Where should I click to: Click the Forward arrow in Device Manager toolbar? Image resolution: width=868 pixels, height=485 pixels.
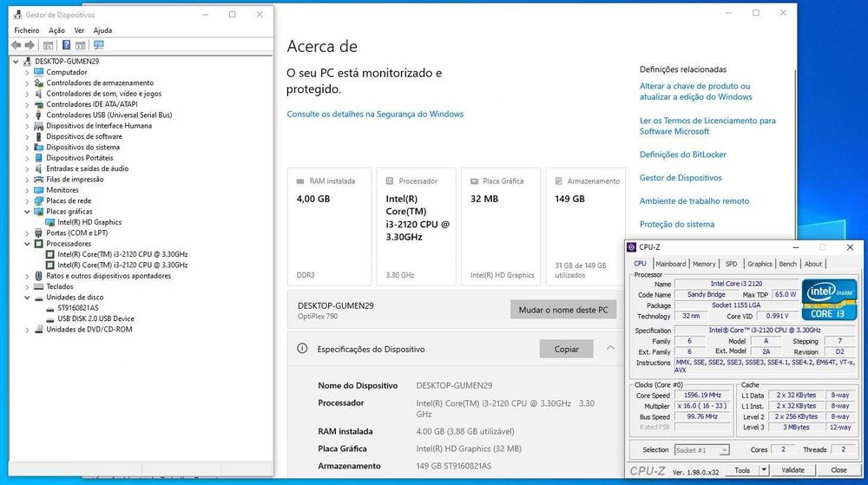(x=30, y=45)
